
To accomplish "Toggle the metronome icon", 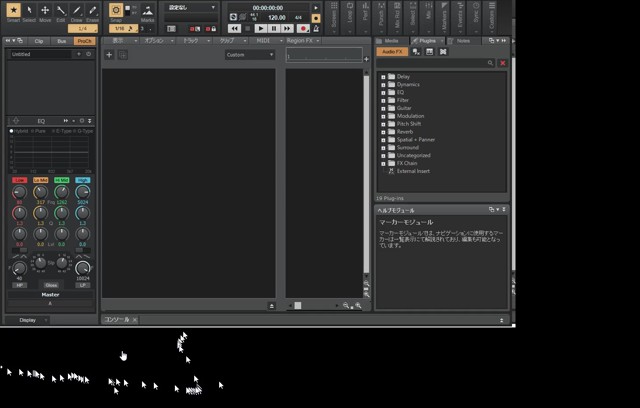I will tap(316, 29).
